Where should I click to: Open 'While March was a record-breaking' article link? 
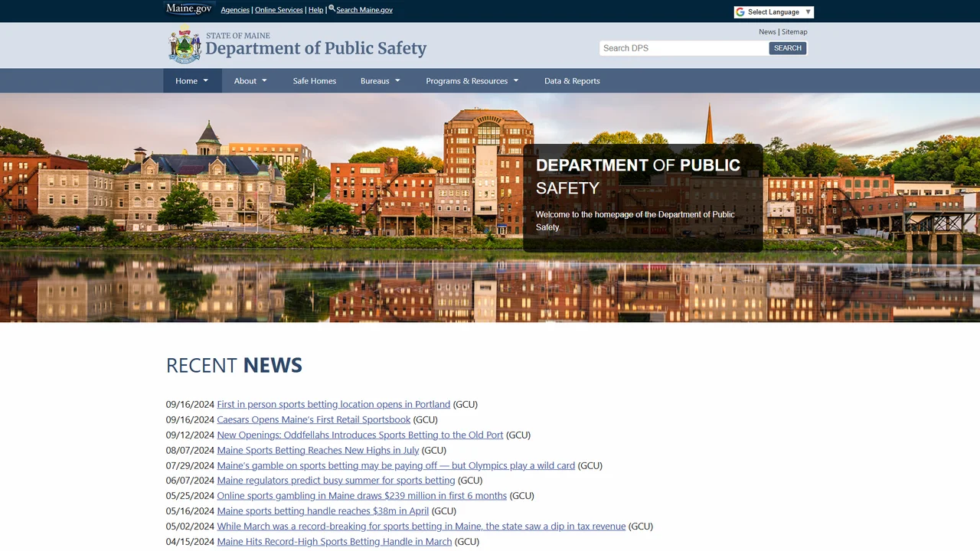click(x=421, y=527)
